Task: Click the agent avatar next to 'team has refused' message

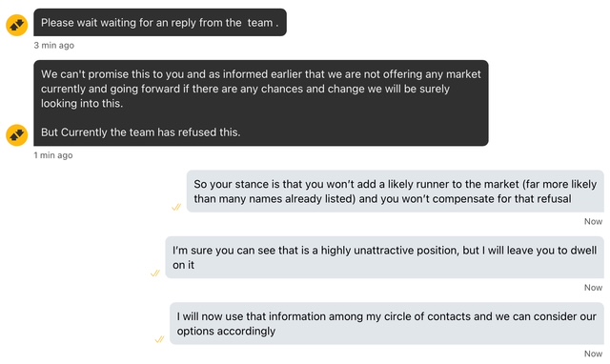Action: 17,135
